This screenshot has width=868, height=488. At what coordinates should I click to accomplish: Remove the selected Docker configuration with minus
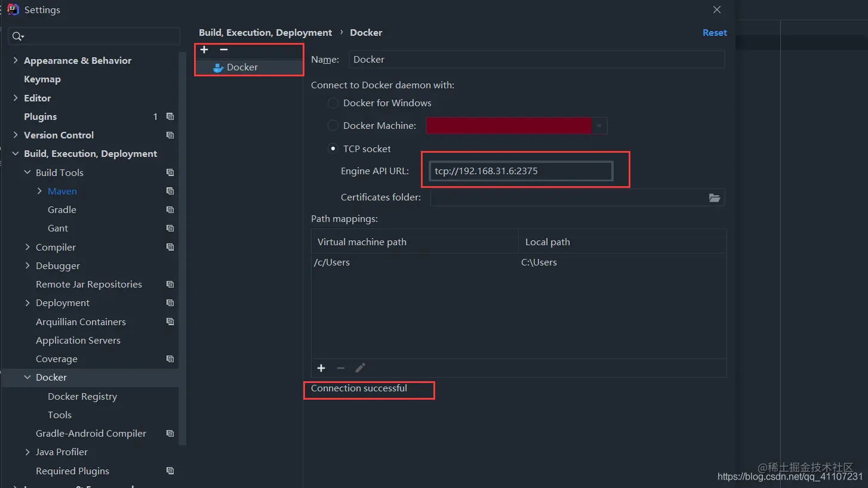click(224, 50)
